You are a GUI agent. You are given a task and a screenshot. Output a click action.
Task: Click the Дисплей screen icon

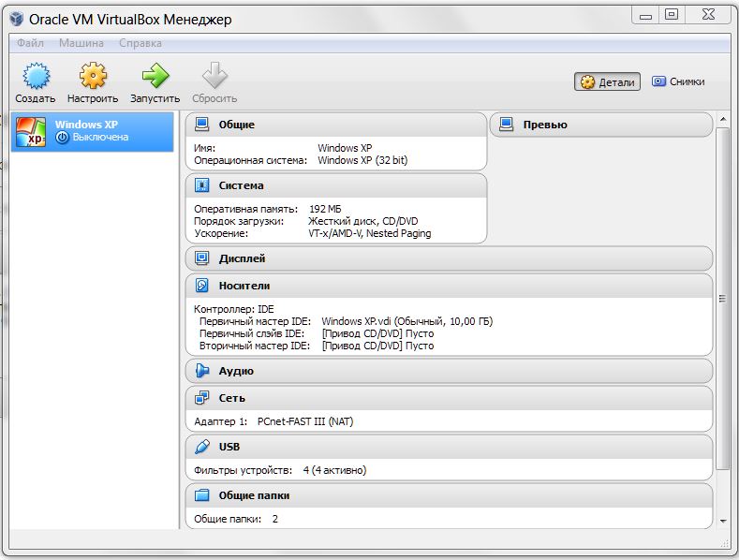(201, 258)
